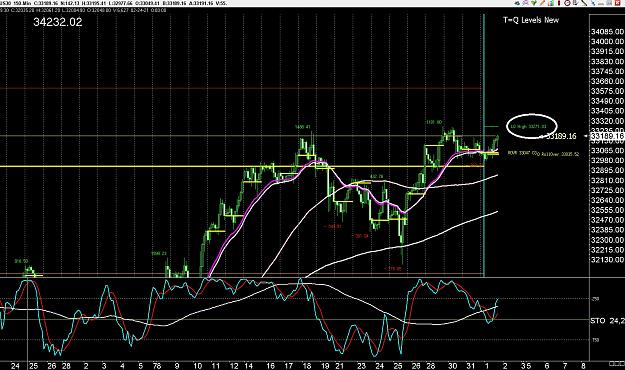Screen dimensions: 625x370
Task: Click the 34085.00 price axis label
Action: point(607,31)
